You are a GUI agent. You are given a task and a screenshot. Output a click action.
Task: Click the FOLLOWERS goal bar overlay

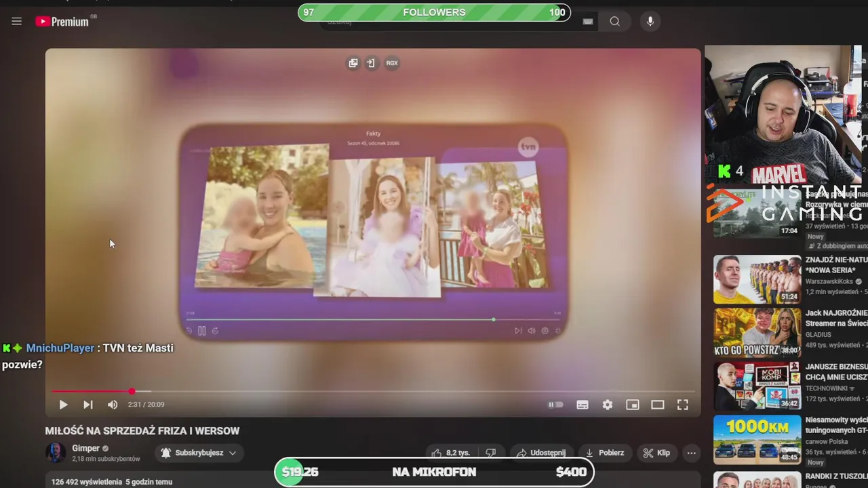click(x=434, y=12)
